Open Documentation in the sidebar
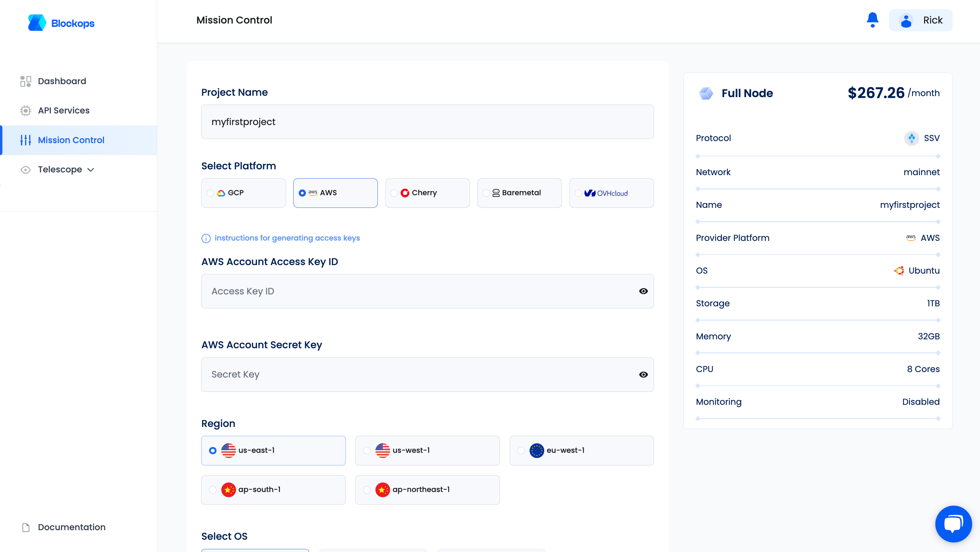The height and width of the screenshot is (552, 980). [x=78, y=527]
